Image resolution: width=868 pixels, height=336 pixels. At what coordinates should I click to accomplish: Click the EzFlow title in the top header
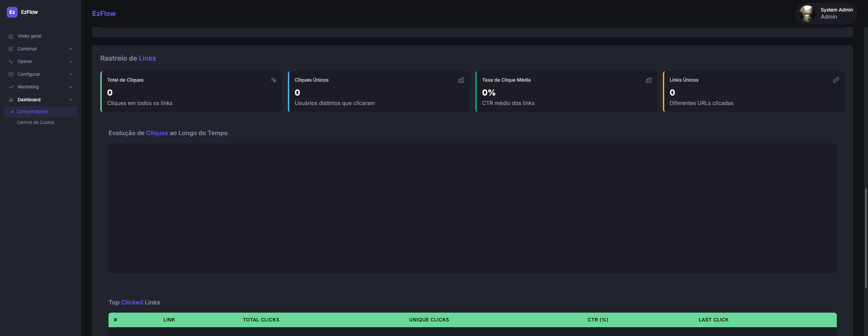tap(104, 14)
